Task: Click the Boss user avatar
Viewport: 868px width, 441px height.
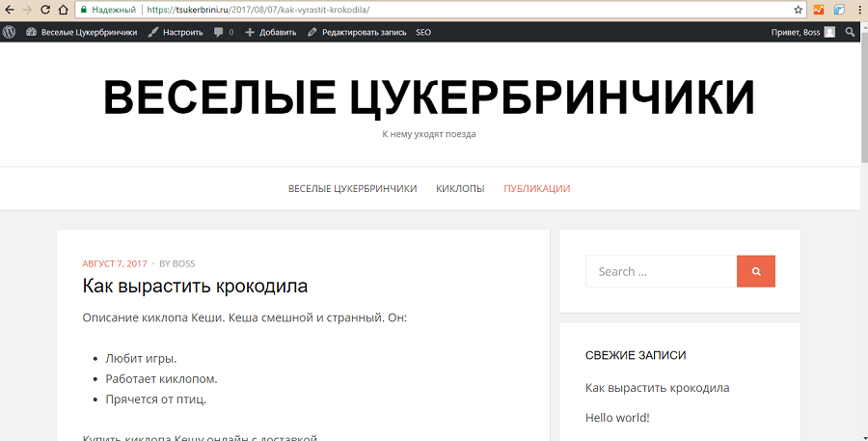Action: point(829,32)
